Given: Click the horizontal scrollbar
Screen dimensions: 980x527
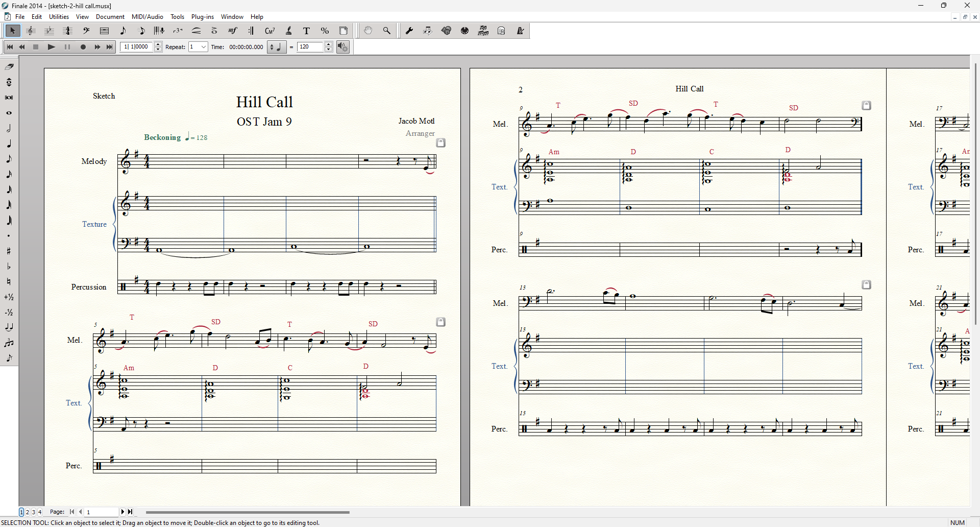Looking at the screenshot, I should point(248,512).
